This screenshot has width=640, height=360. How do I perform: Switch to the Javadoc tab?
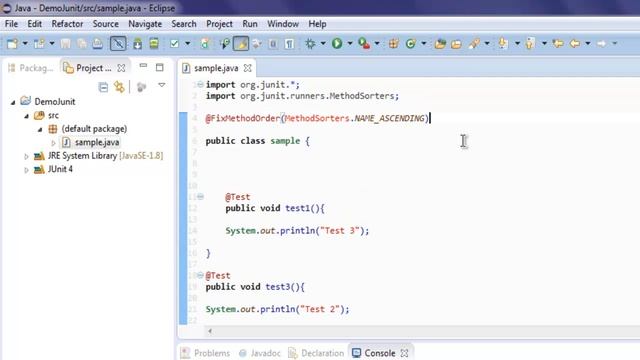tap(260, 353)
